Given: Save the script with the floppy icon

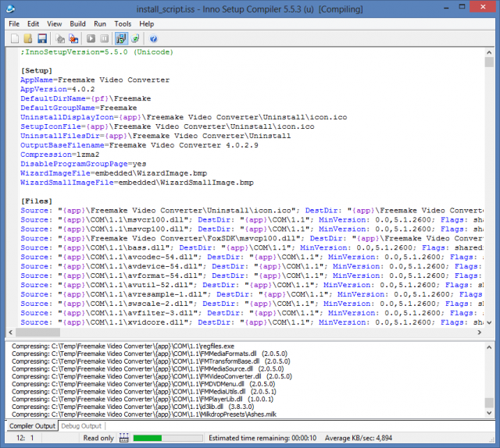Looking at the screenshot, I should [x=41, y=38].
